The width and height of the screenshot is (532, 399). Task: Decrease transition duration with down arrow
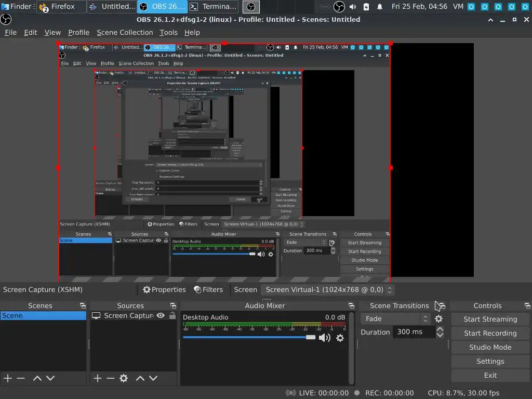tap(440, 335)
